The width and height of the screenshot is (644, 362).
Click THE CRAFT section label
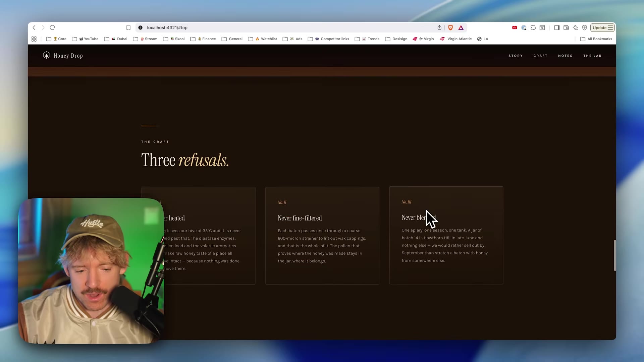point(155,142)
